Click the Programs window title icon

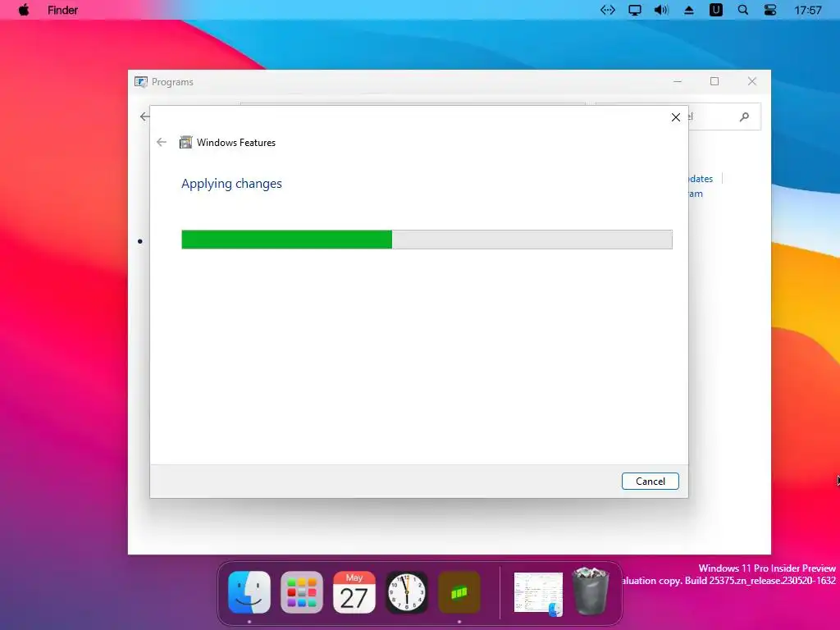[x=141, y=82]
